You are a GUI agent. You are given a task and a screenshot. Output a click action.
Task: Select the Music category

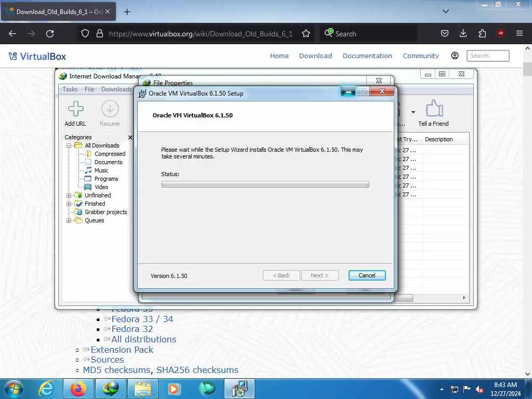[x=101, y=170]
